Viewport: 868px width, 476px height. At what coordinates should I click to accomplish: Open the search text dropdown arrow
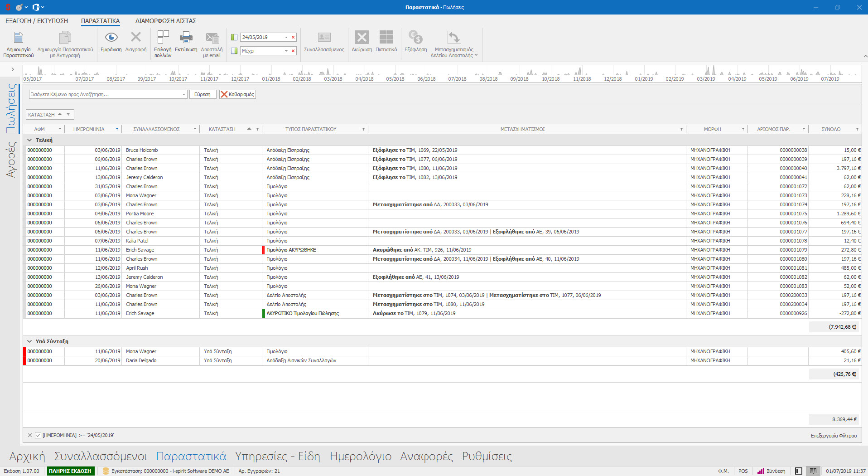pos(183,95)
